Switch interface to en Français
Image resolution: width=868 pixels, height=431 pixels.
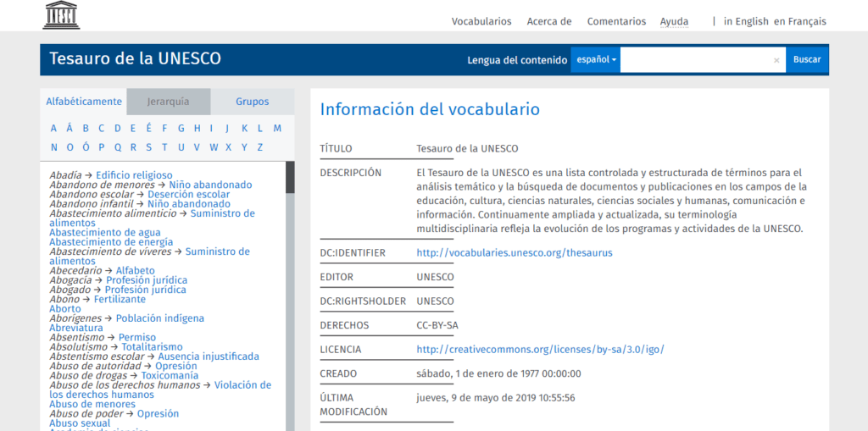(x=800, y=21)
